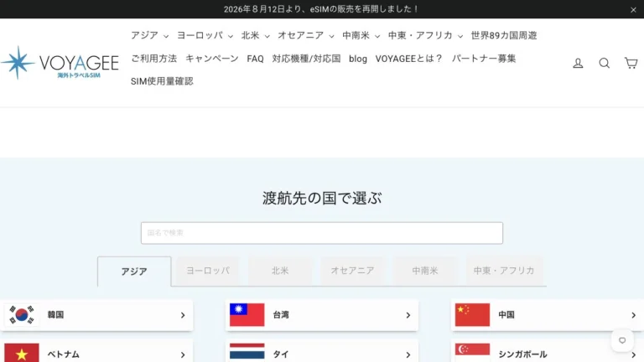Click the Thailand flag icon

[247, 353]
